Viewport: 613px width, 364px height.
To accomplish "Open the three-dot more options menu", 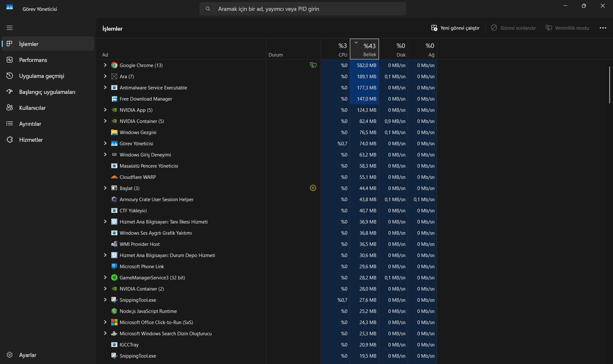I will coord(603,28).
